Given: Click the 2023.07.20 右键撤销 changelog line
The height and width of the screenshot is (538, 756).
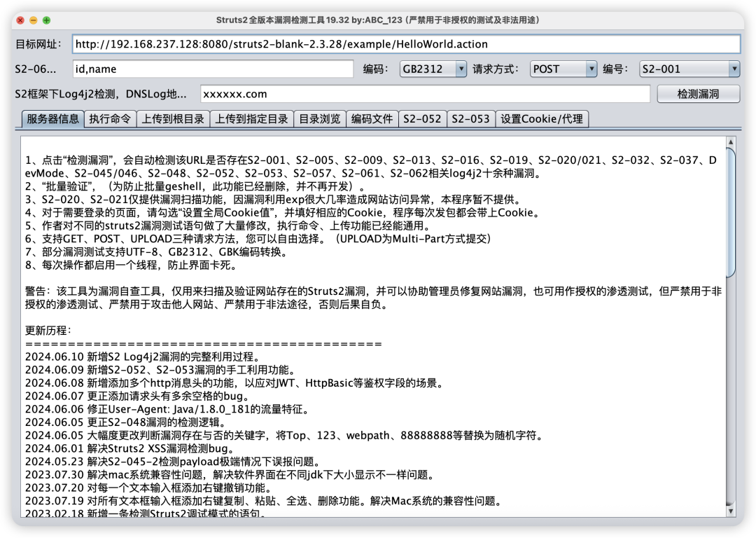Looking at the screenshot, I should click(x=151, y=488).
